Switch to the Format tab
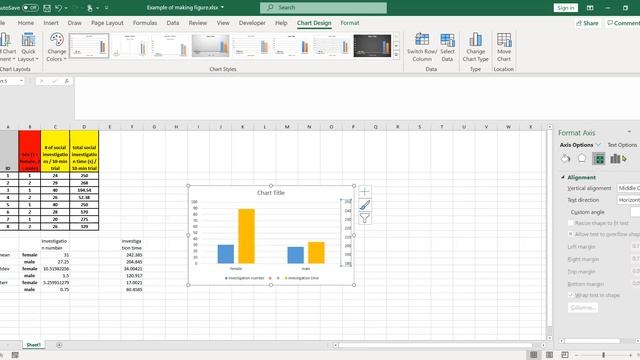 [350, 23]
